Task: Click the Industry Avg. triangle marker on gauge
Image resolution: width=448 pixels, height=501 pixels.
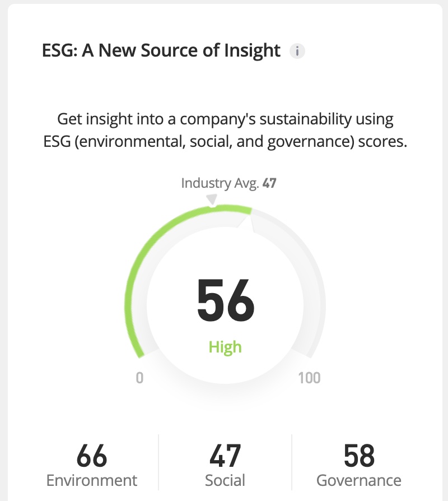Action: (x=212, y=200)
